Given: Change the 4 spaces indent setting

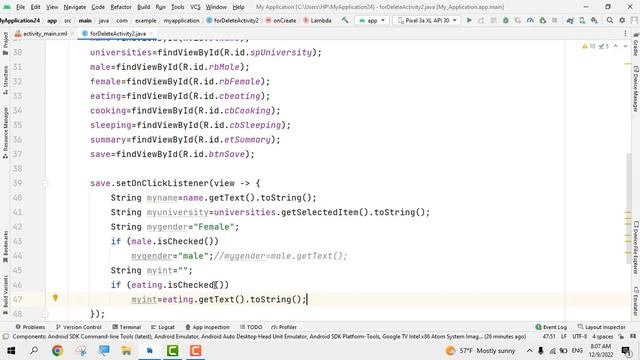Looking at the screenshot, I should point(603,337).
